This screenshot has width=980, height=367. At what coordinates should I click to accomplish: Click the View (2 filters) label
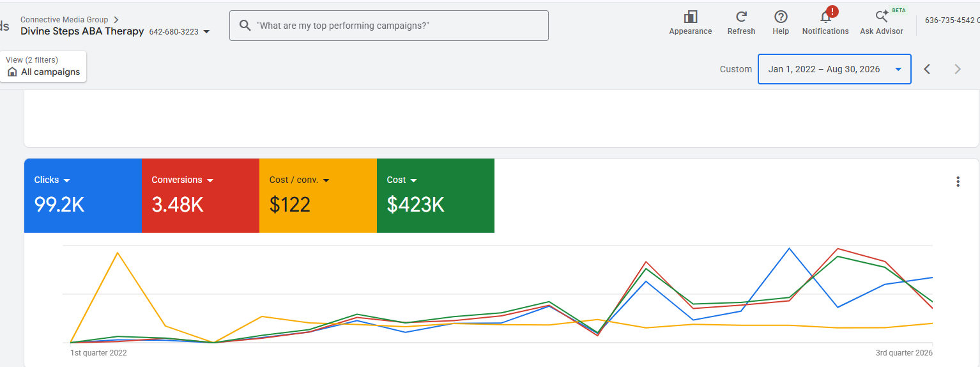(32, 60)
